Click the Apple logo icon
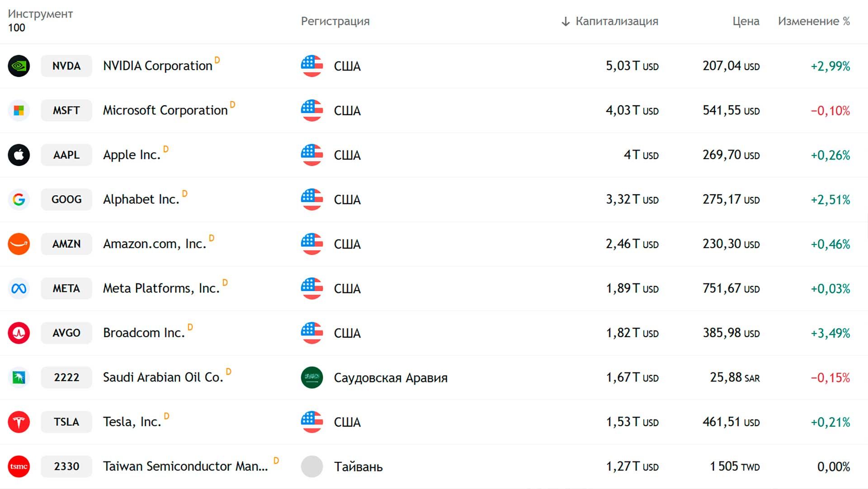 tap(19, 155)
